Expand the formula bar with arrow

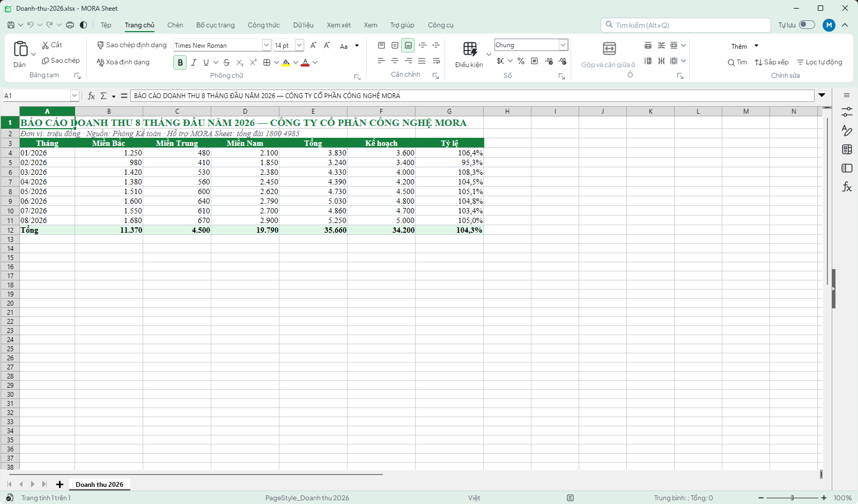(x=822, y=95)
